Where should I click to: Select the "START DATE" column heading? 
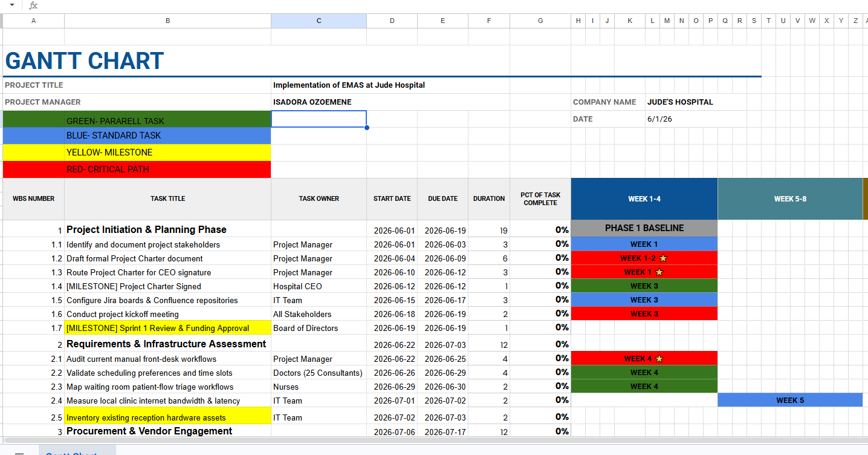point(392,199)
